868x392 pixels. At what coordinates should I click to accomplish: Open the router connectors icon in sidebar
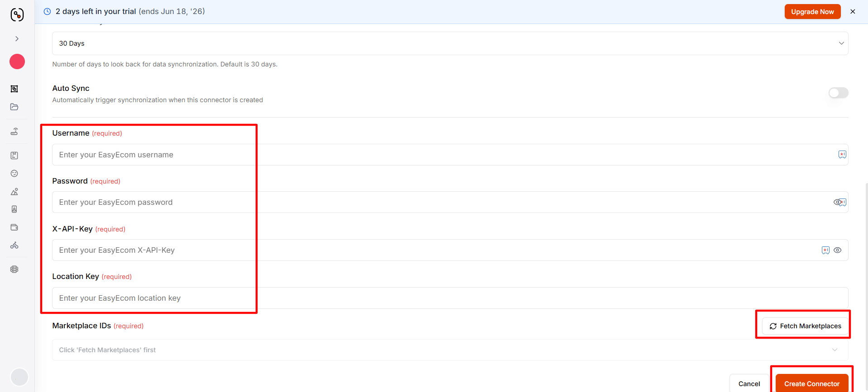[14, 132]
